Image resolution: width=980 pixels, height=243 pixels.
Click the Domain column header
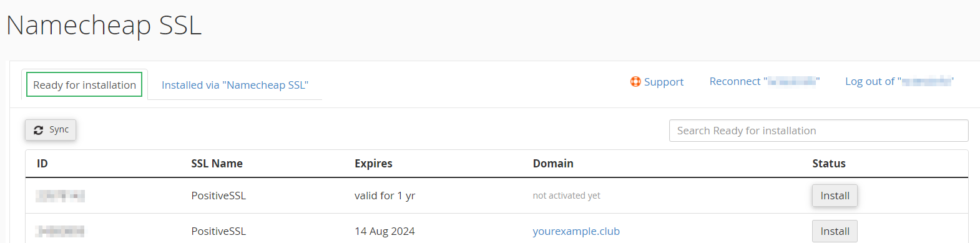pyautogui.click(x=553, y=164)
